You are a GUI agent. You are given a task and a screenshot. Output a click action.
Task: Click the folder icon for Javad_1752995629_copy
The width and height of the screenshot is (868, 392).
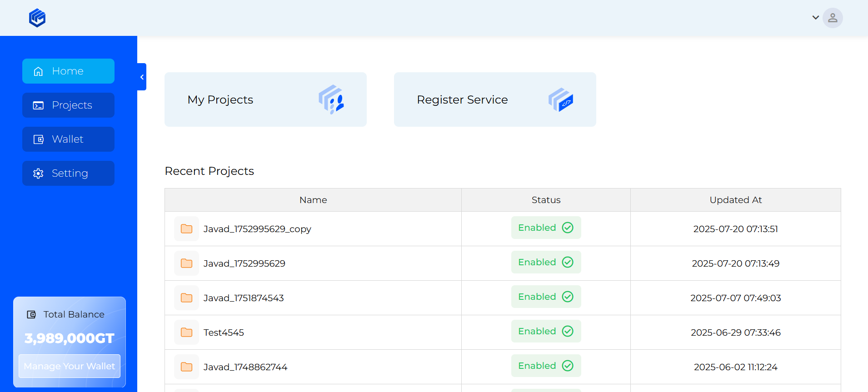tap(186, 229)
